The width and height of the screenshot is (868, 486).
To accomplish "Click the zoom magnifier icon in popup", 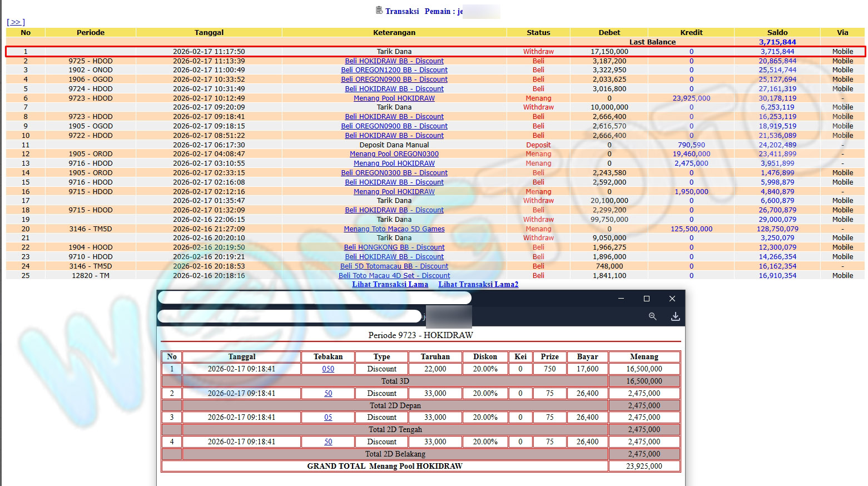I will (x=652, y=316).
